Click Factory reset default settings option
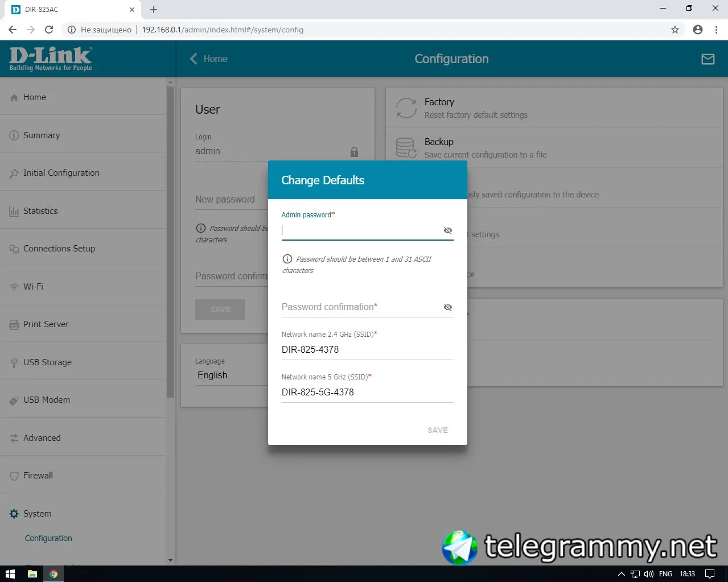Viewport: 728px width, 582px height. click(x=553, y=108)
